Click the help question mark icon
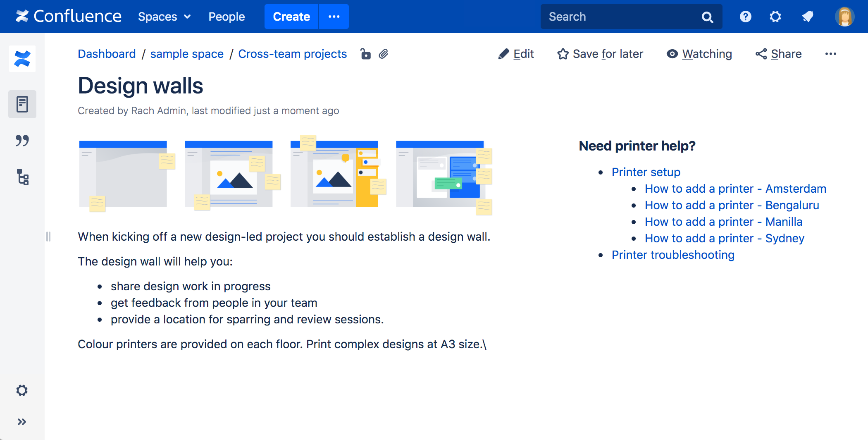The height and width of the screenshot is (440, 868). pos(745,17)
